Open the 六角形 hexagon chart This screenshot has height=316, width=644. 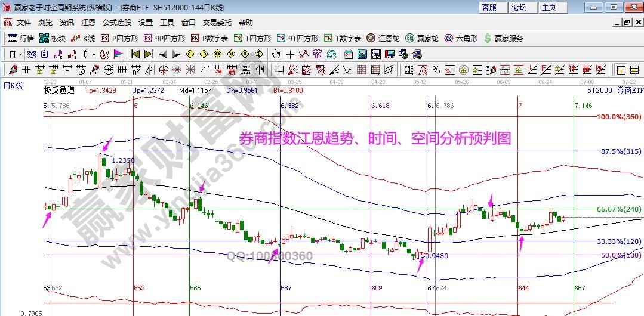pos(461,38)
